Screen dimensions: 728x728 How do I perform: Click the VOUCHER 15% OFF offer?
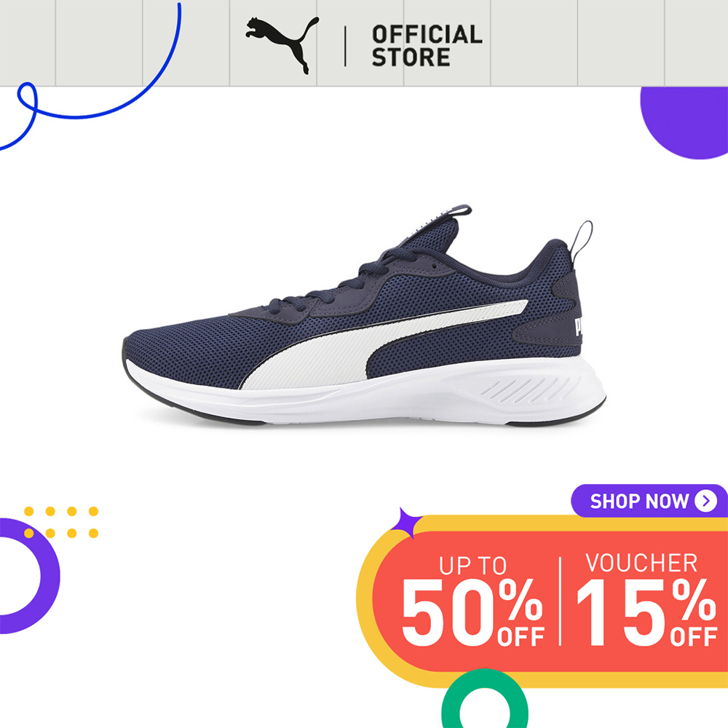pos(646,600)
